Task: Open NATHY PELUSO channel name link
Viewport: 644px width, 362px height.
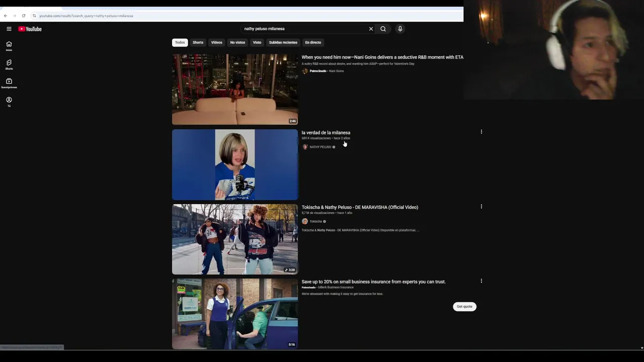Action: 320,147
